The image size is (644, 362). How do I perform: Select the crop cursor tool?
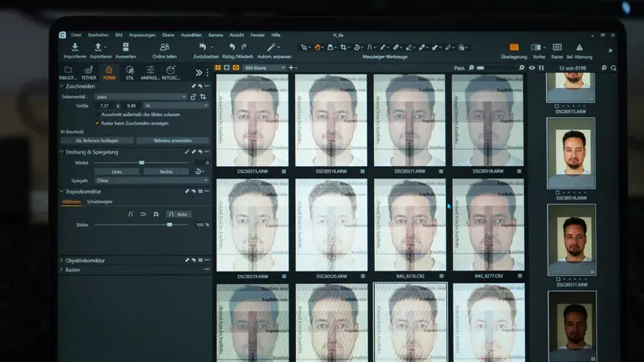pos(343,48)
